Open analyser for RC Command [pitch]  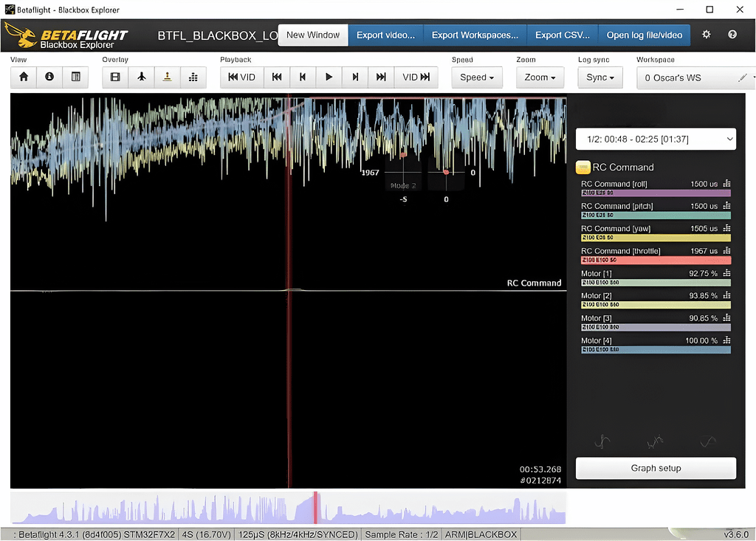pyautogui.click(x=726, y=206)
